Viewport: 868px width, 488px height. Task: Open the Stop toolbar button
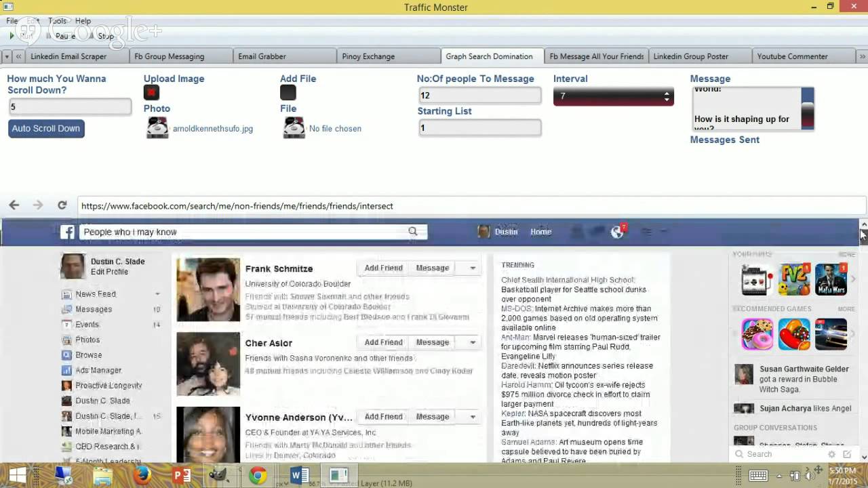click(x=102, y=36)
